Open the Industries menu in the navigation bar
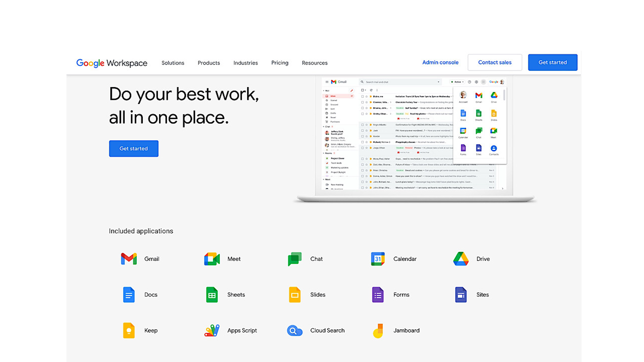This screenshot has width=644, height=362. (x=246, y=63)
